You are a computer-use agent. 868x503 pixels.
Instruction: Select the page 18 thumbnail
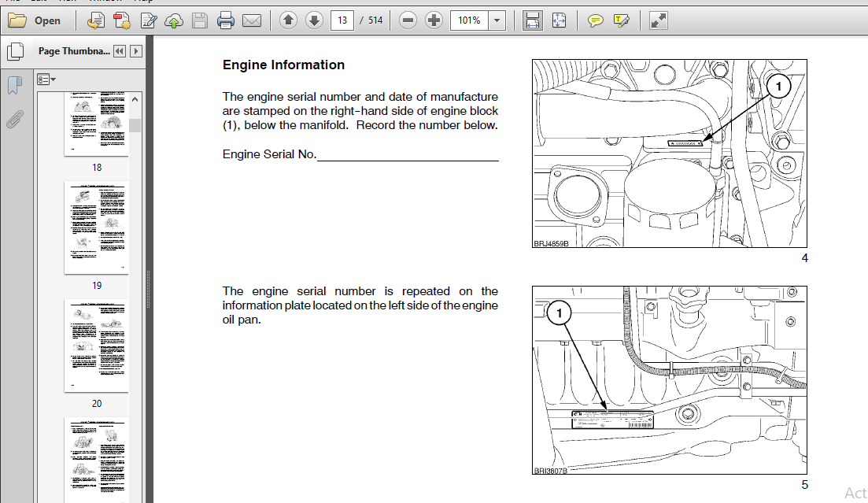pyautogui.click(x=96, y=124)
